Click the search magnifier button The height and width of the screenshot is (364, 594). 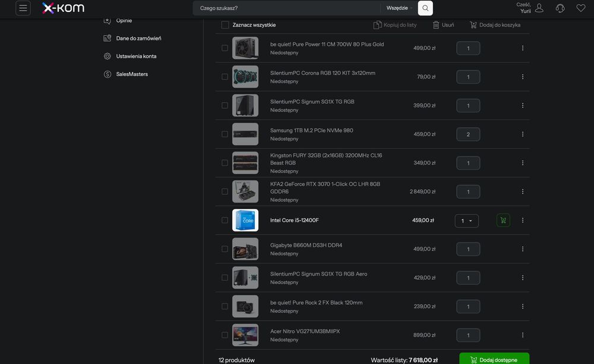click(x=425, y=8)
